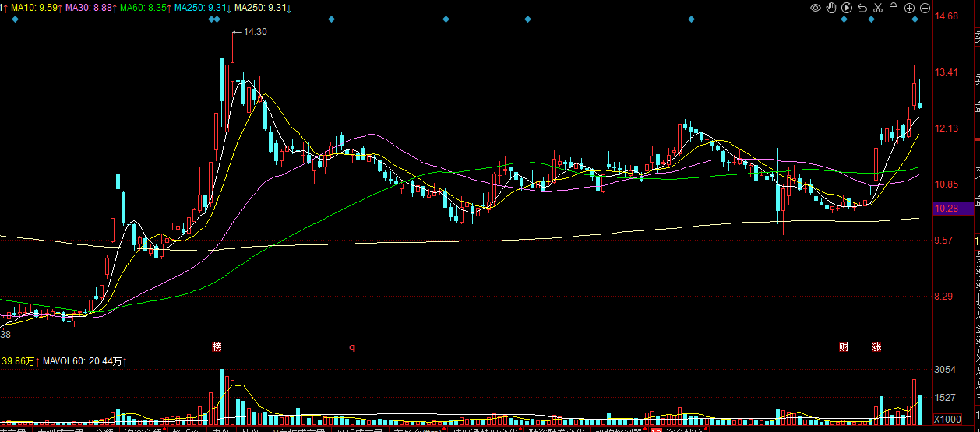Open the red q event marker
980x432 pixels.
click(351, 346)
